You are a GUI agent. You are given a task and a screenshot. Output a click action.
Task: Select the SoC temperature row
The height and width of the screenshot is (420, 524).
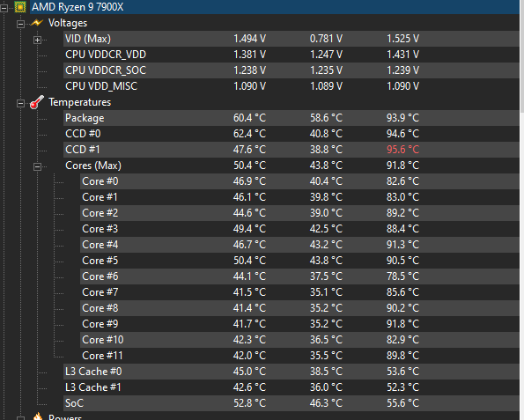tap(292, 403)
